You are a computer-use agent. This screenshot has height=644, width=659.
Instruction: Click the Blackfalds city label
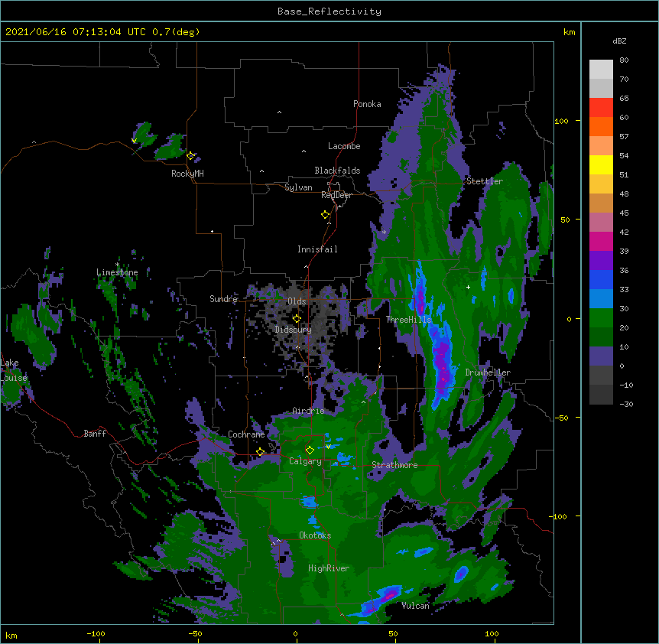coord(337,171)
